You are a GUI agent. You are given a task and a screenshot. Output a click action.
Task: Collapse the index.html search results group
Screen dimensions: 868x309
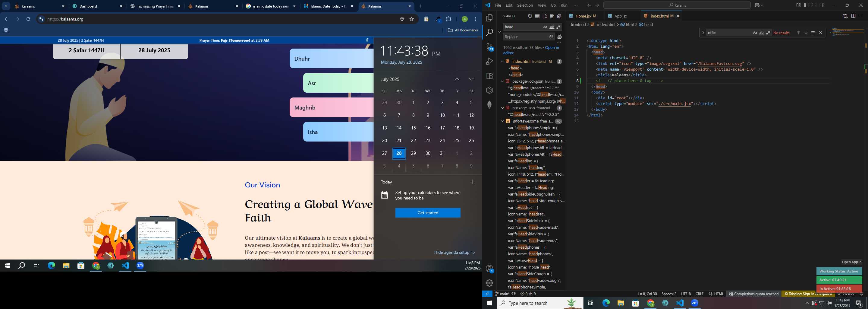point(502,61)
